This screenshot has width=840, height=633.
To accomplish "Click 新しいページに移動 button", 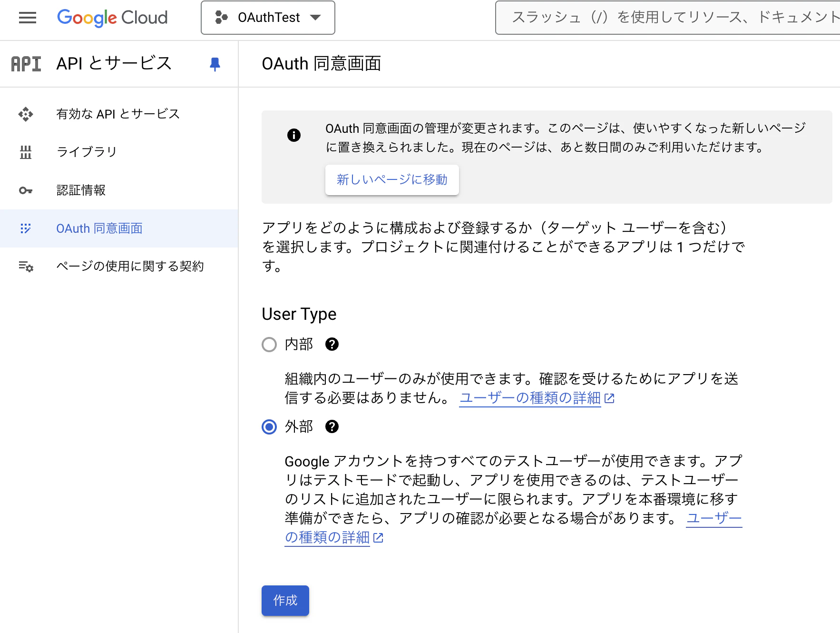I will 392,179.
